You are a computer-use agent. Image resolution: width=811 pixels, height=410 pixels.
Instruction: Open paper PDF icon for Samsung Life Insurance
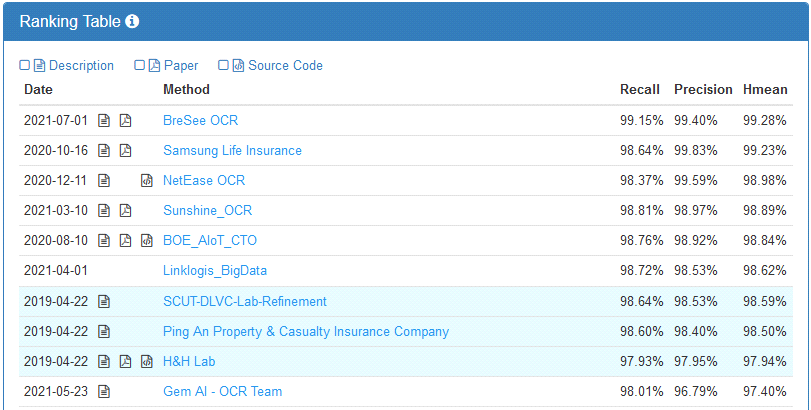125,150
